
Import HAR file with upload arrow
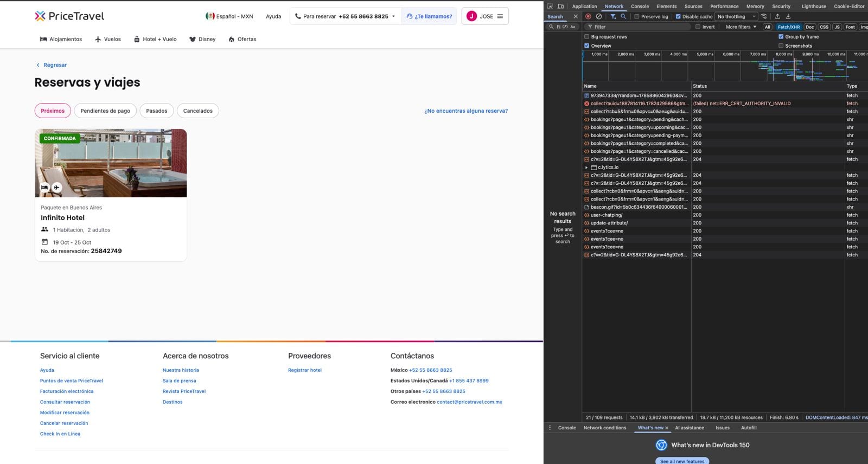point(777,16)
